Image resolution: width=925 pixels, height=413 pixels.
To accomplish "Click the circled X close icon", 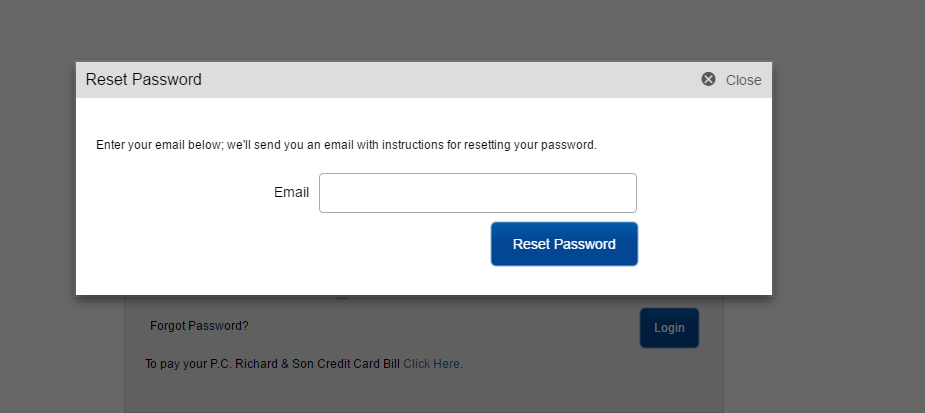I will click(708, 79).
